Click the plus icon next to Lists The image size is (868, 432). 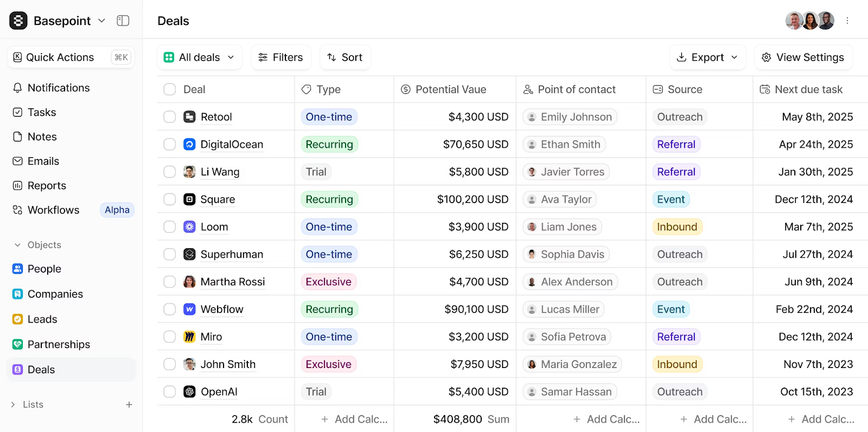129,404
